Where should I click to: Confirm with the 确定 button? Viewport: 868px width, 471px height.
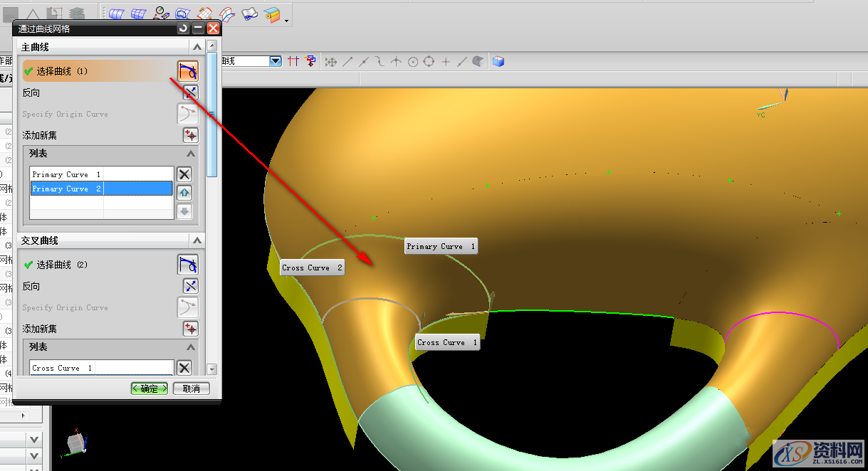[x=150, y=388]
